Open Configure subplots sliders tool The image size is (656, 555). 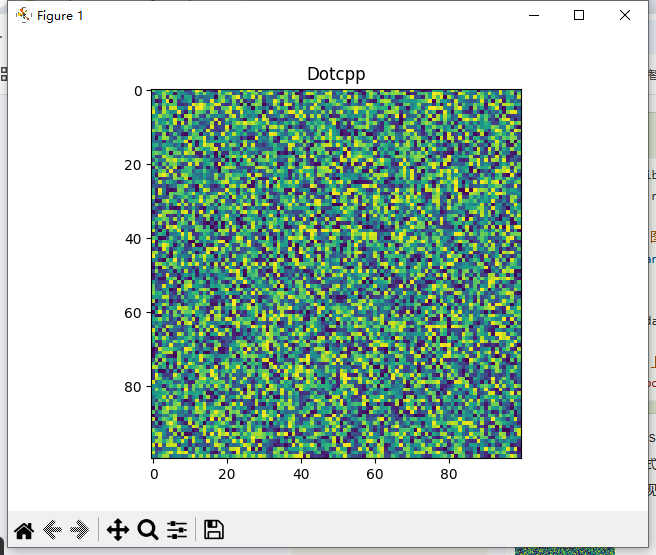coord(177,530)
